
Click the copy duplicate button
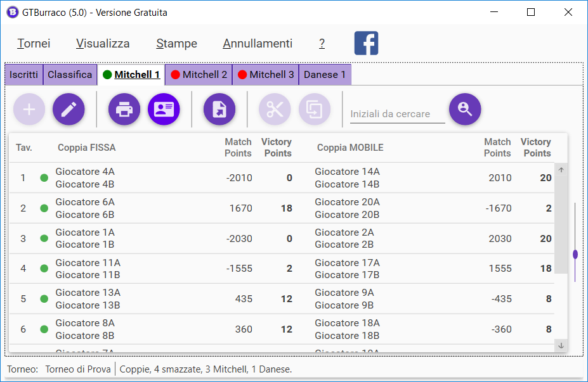[x=315, y=110]
